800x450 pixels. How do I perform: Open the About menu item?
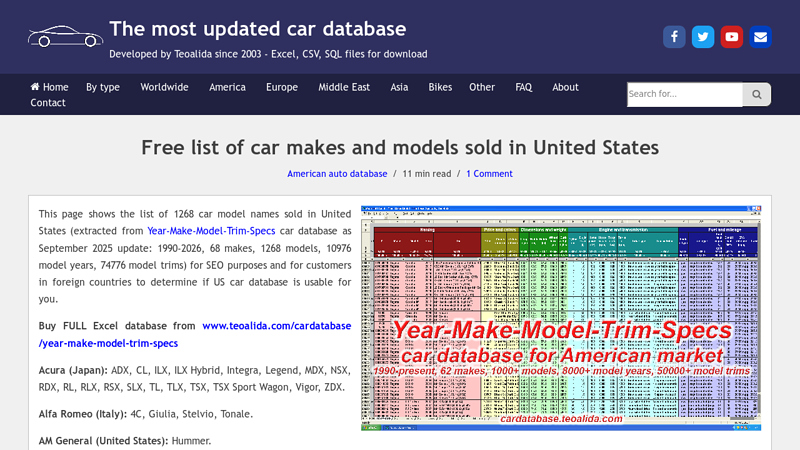pos(565,87)
